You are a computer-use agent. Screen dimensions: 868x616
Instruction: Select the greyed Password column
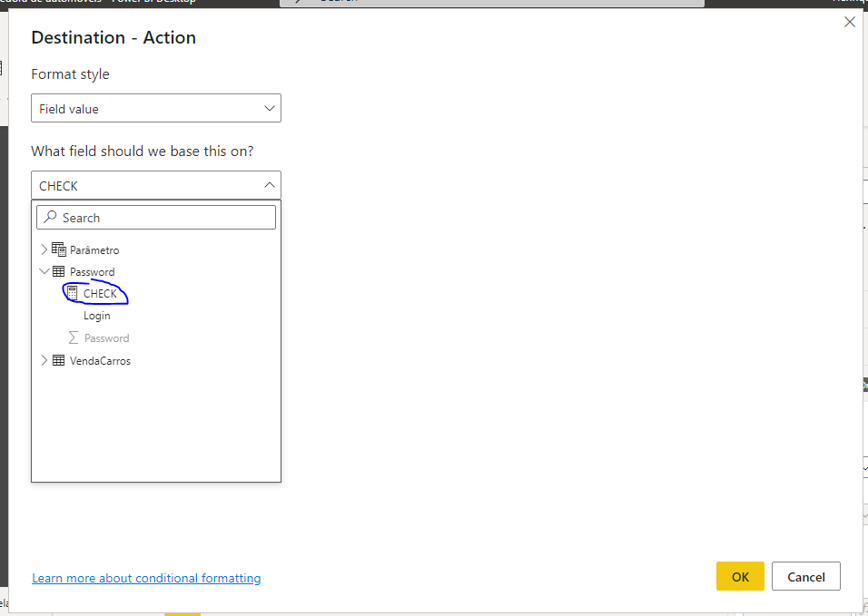(x=106, y=338)
